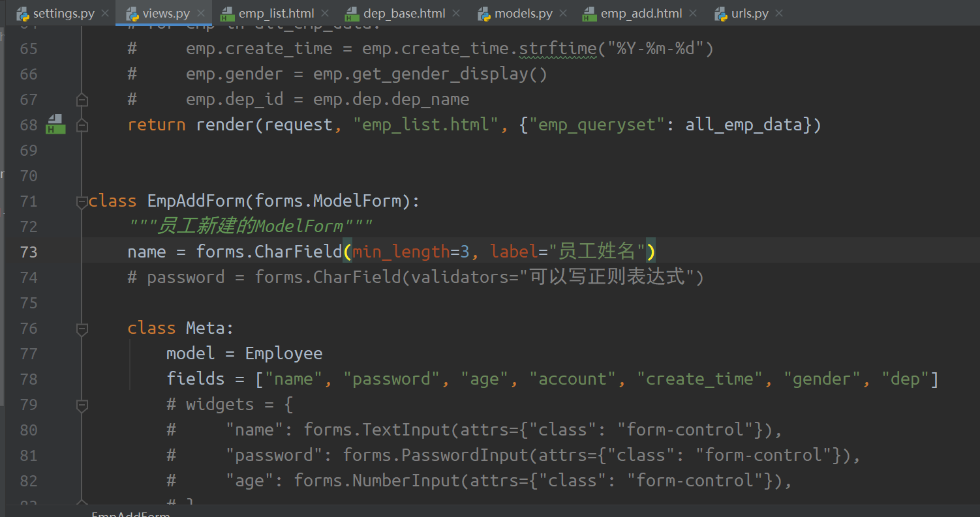Close the models.py tab
The width and height of the screenshot is (980, 517).
pyautogui.click(x=564, y=13)
